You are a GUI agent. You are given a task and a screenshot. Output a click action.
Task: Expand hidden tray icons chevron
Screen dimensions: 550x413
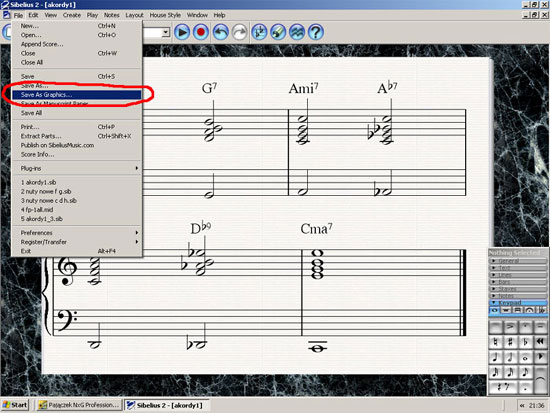click(522, 405)
